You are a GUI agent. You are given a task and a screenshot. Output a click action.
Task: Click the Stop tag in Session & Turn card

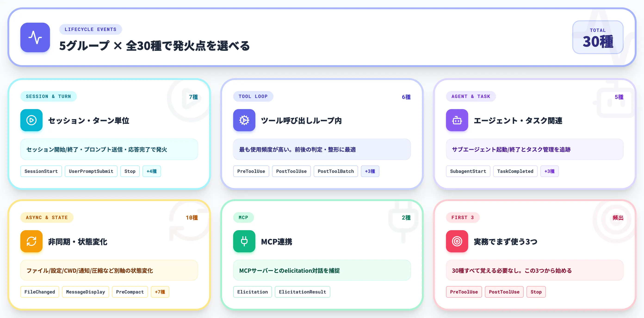click(x=130, y=171)
